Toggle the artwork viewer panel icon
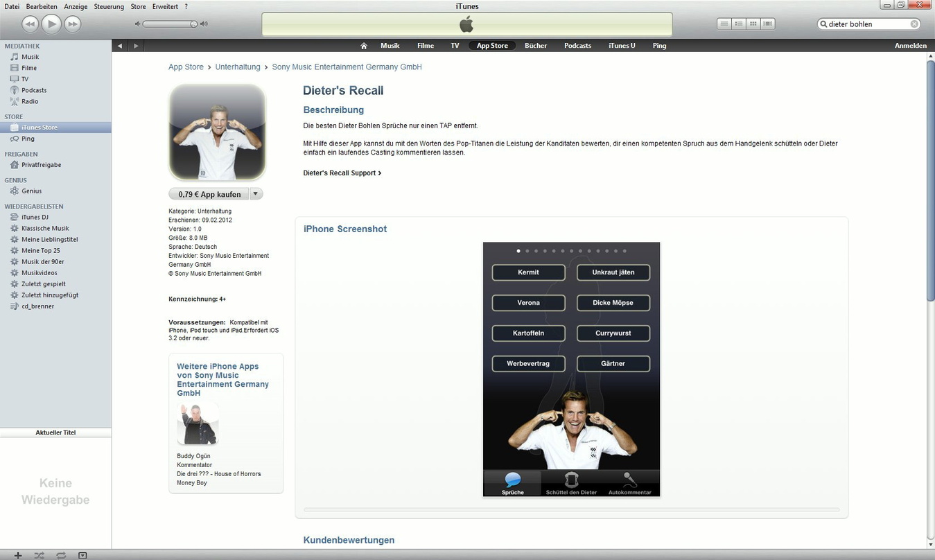 click(82, 555)
